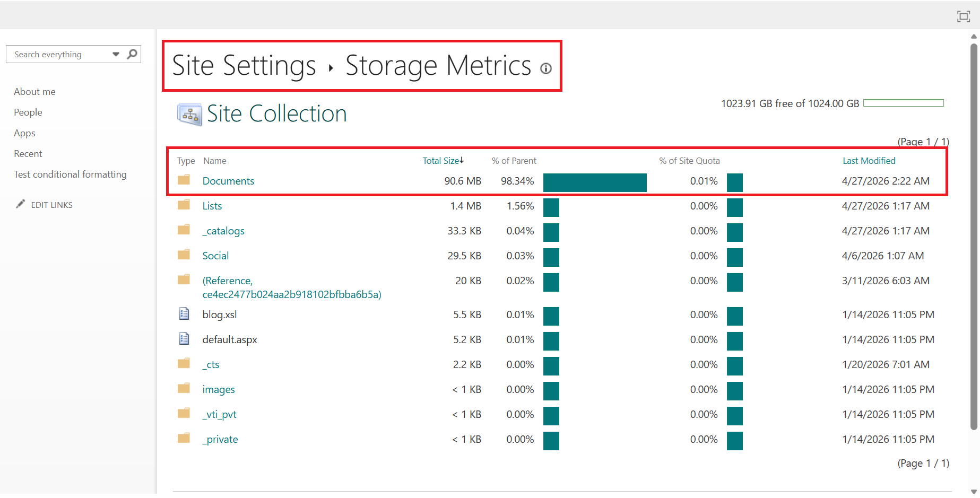Click the folder icon for Social
980x498 pixels.
pos(184,255)
